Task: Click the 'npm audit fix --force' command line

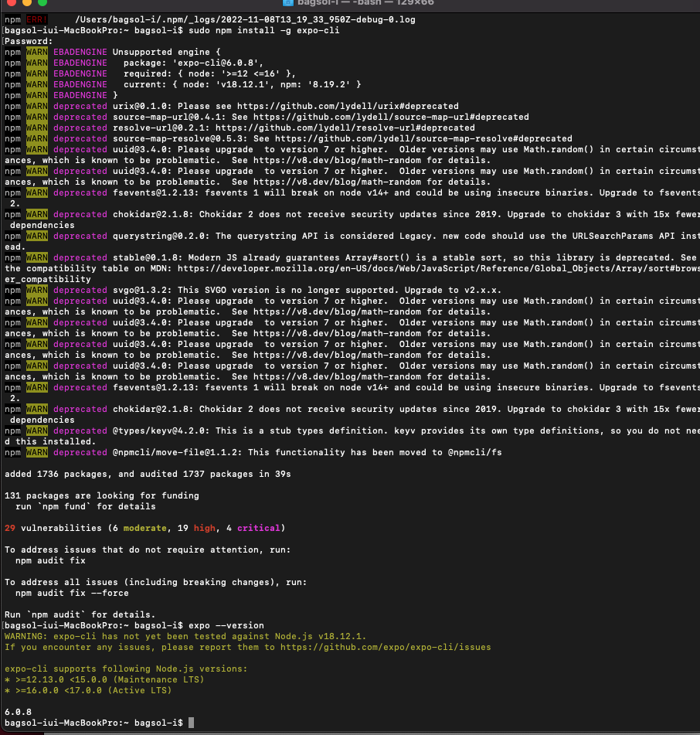Action: pos(72,593)
